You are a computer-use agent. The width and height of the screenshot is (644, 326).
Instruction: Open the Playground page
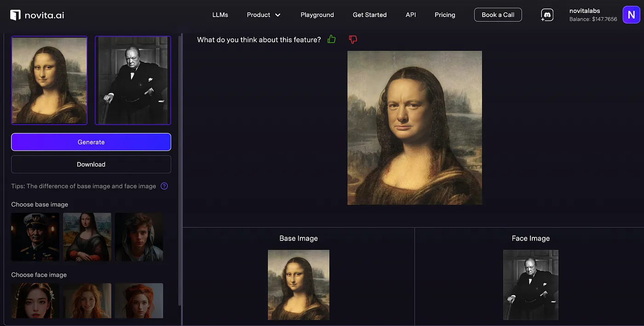click(x=317, y=15)
